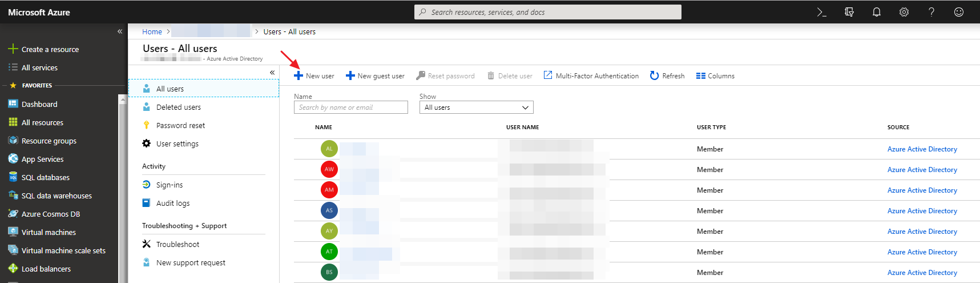980x283 pixels.
Task: Click New user button
Action: (x=314, y=76)
